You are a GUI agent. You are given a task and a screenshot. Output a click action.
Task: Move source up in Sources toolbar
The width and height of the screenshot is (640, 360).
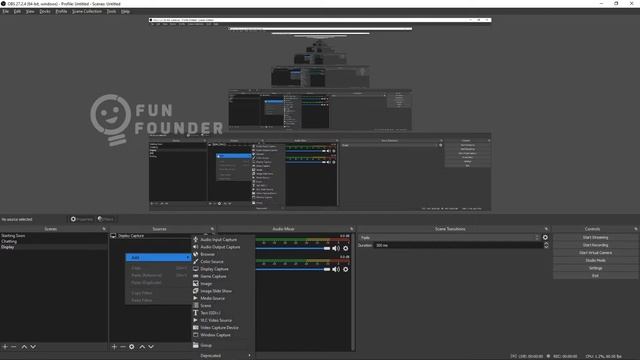[142, 347]
